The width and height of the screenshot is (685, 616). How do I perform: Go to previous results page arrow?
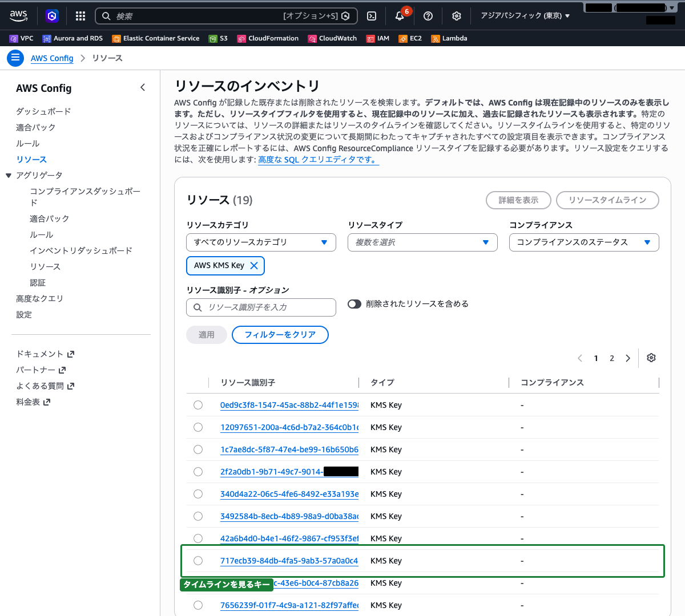click(580, 358)
